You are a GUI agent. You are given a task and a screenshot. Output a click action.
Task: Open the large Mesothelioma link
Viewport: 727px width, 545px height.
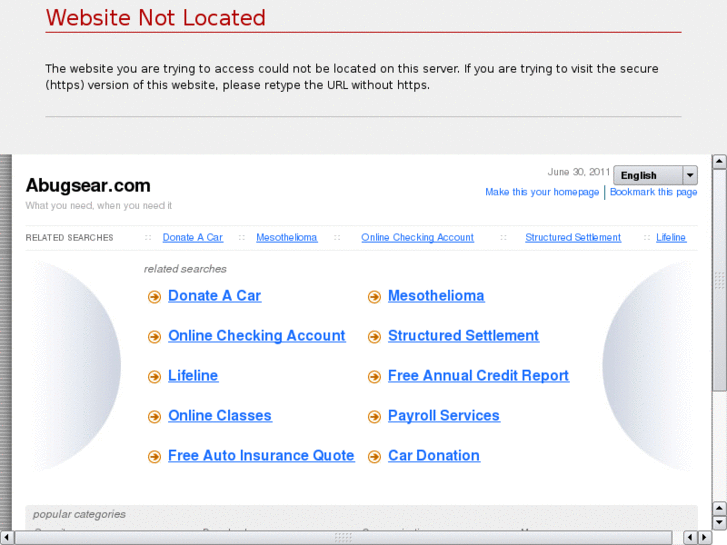(x=436, y=295)
